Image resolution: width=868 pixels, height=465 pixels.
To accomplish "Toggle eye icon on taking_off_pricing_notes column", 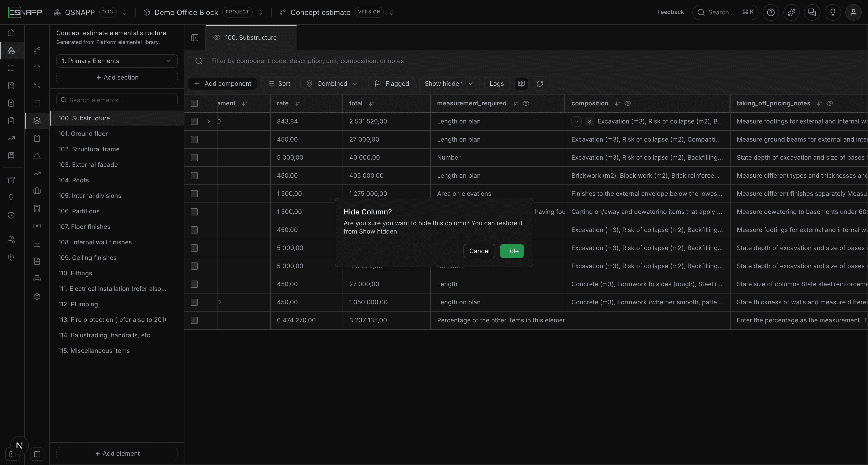I will (x=830, y=103).
